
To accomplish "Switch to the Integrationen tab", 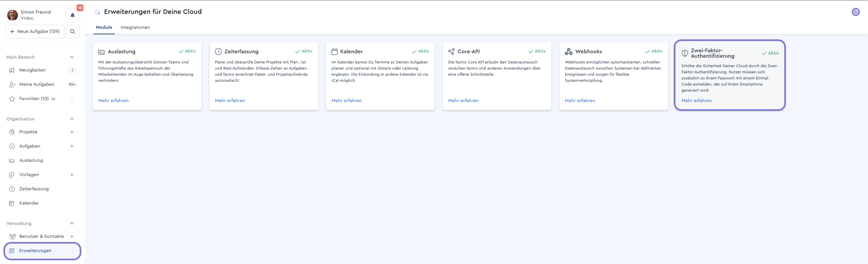I will pos(135,27).
